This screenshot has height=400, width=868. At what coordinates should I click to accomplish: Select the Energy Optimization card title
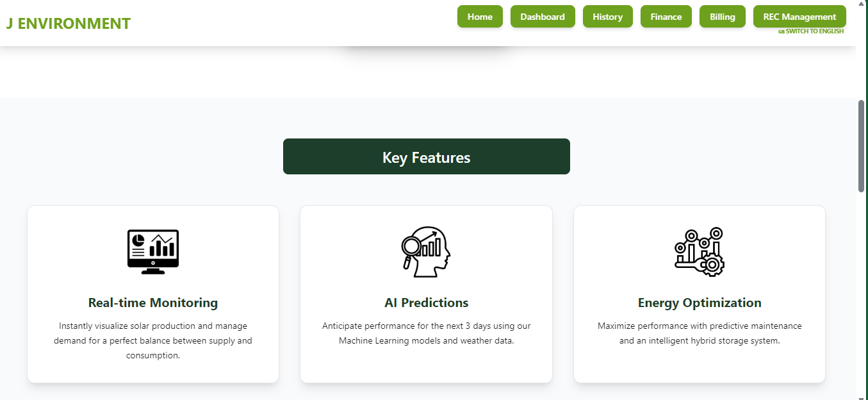click(x=700, y=303)
